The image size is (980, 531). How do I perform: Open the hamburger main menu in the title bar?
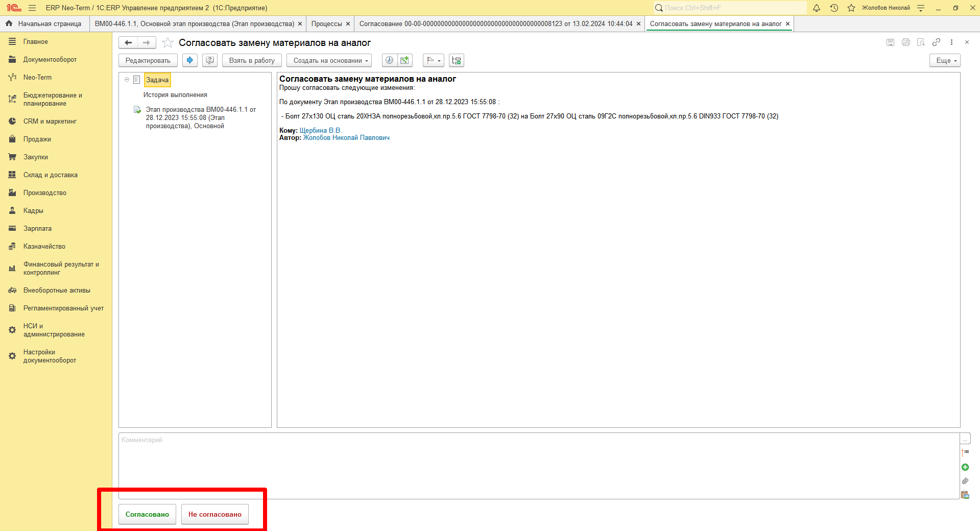[32, 8]
